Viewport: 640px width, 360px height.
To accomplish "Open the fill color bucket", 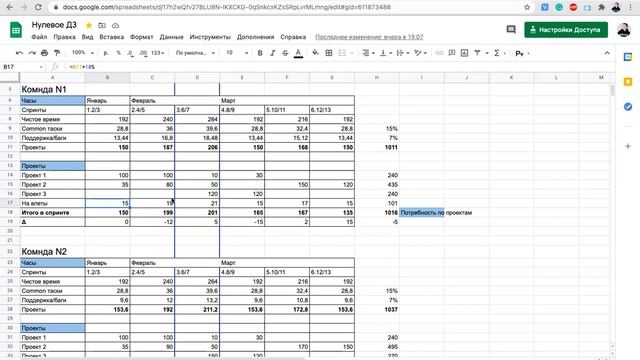I will point(316,53).
